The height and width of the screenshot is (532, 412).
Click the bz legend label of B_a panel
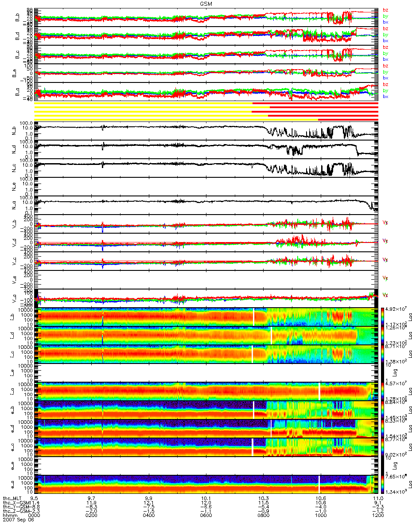[x=385, y=84]
